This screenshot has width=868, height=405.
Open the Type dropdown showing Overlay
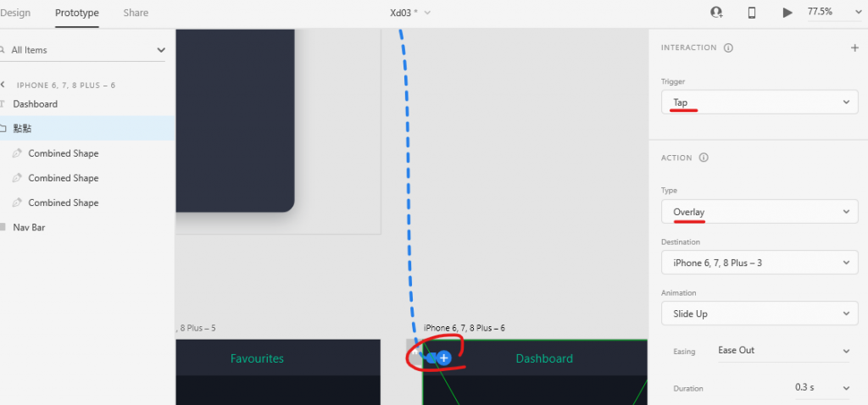click(x=759, y=211)
